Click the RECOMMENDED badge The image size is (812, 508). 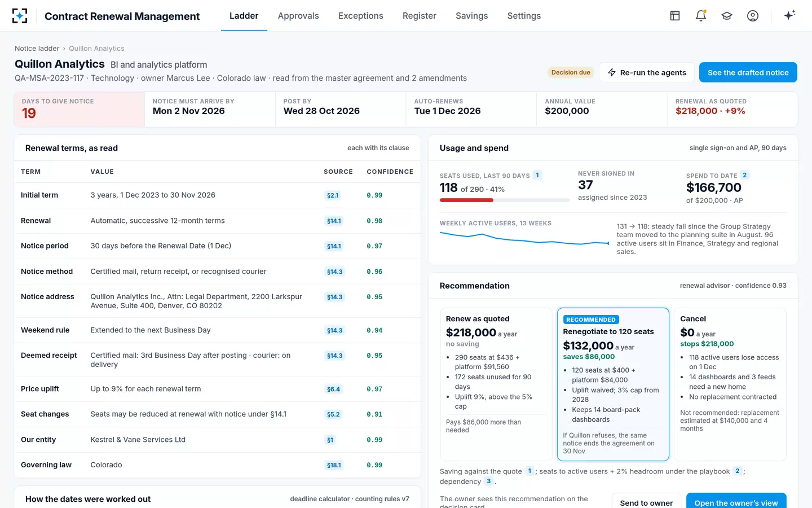click(x=591, y=319)
